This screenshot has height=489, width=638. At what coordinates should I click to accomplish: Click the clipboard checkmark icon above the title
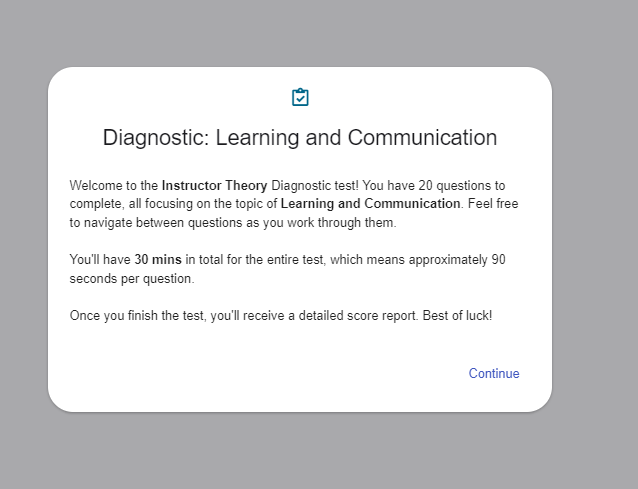(x=300, y=97)
